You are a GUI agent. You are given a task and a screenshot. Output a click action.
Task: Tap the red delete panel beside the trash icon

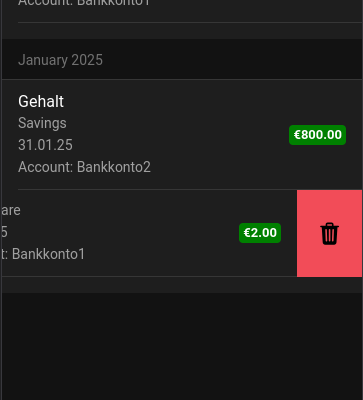tap(329, 233)
